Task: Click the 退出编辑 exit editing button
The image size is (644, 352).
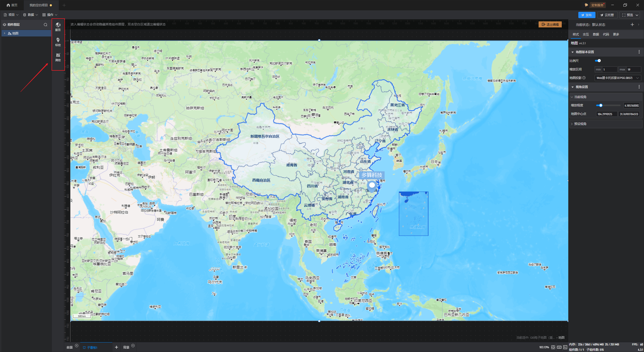Action: [x=550, y=24]
